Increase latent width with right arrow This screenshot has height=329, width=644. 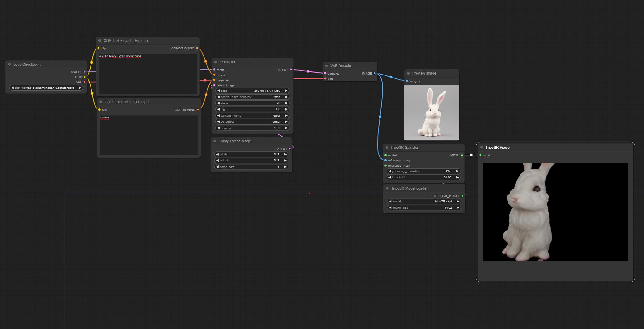click(x=285, y=155)
